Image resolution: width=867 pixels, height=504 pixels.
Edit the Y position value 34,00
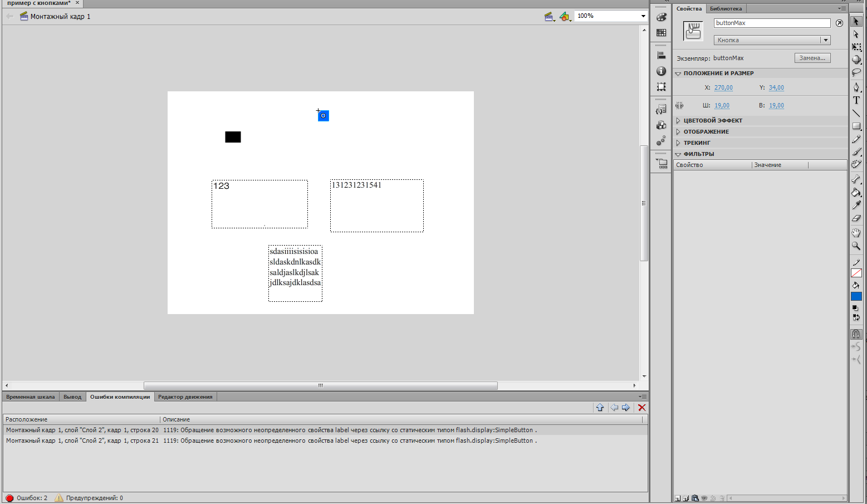(776, 87)
